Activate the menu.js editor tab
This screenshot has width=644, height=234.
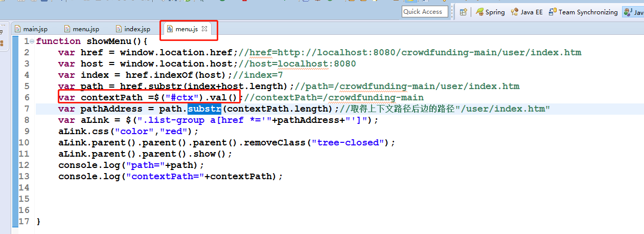click(186, 29)
